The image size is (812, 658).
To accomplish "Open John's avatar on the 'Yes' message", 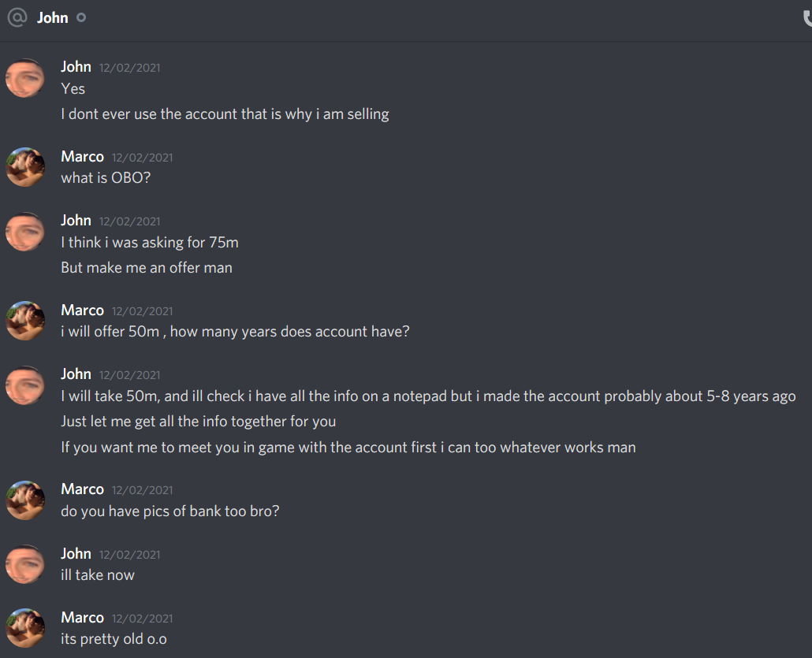I will click(x=25, y=78).
